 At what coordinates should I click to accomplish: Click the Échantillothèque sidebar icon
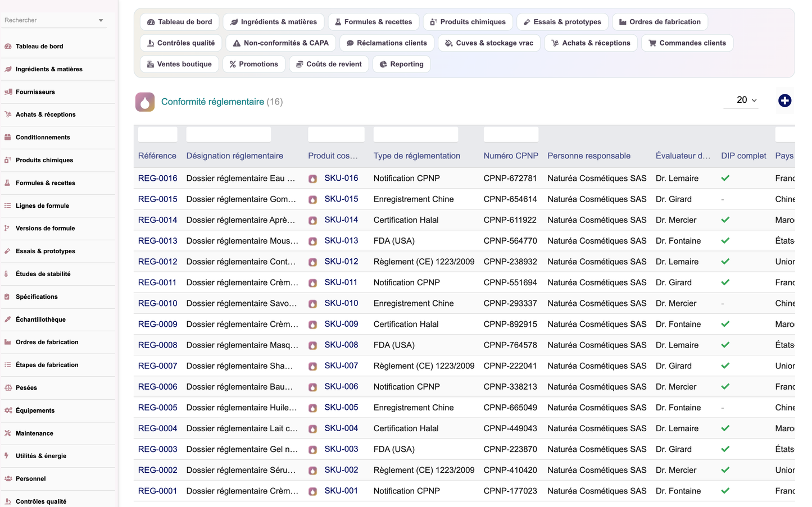[8, 319]
